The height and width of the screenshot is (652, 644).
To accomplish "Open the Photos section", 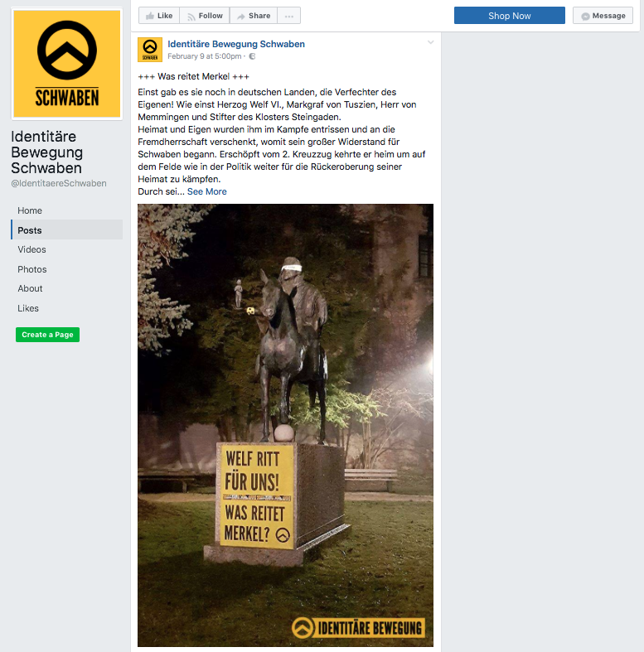I will click(x=32, y=269).
